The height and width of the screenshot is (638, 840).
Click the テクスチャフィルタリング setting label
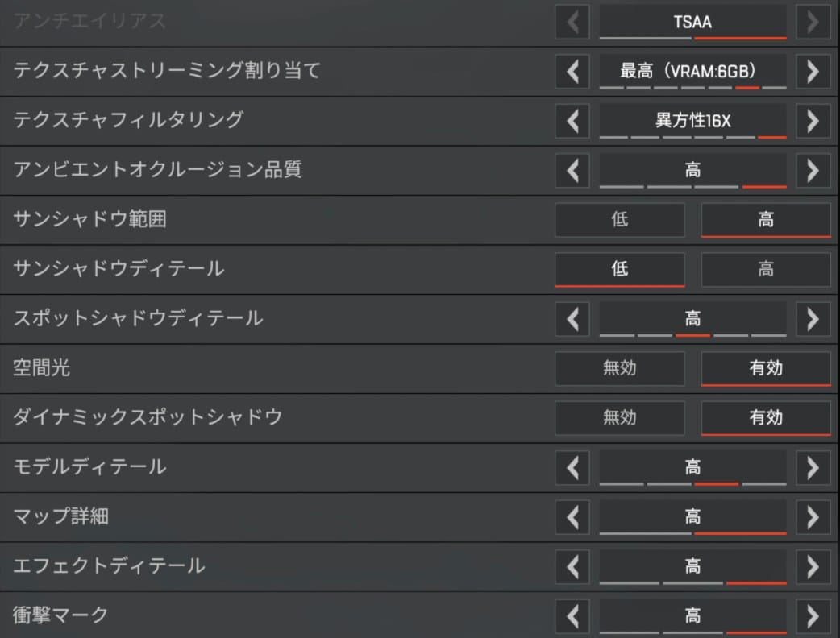[128, 121]
